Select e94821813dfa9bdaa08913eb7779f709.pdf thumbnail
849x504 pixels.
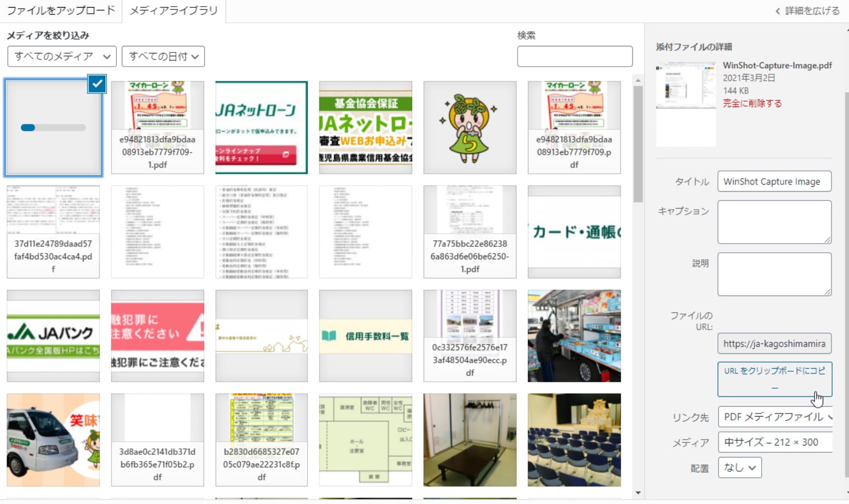click(x=574, y=127)
